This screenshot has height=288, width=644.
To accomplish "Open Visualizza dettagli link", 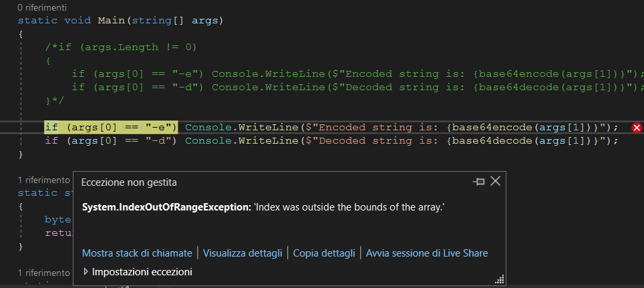I will [x=243, y=253].
